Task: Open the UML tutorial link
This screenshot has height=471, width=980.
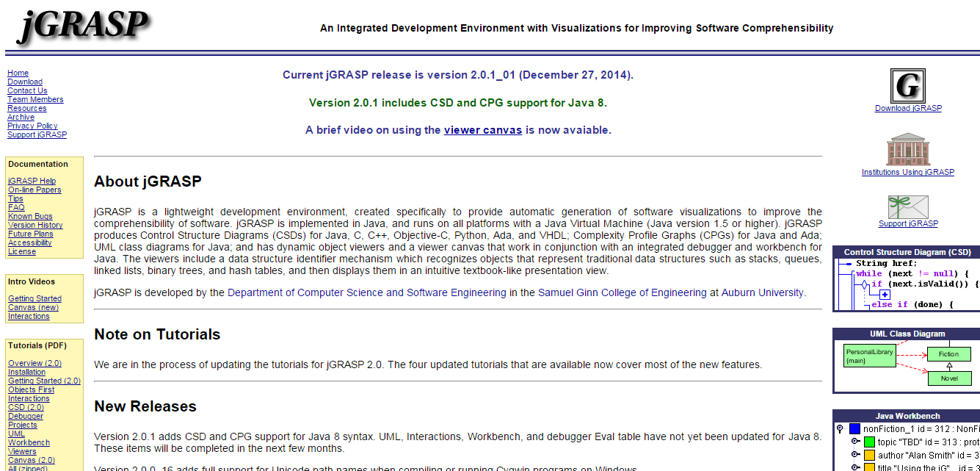Action: point(16,434)
